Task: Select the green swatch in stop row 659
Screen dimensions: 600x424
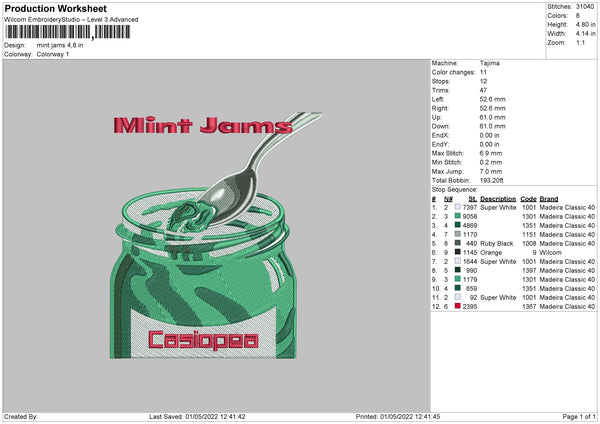Action: [x=458, y=288]
